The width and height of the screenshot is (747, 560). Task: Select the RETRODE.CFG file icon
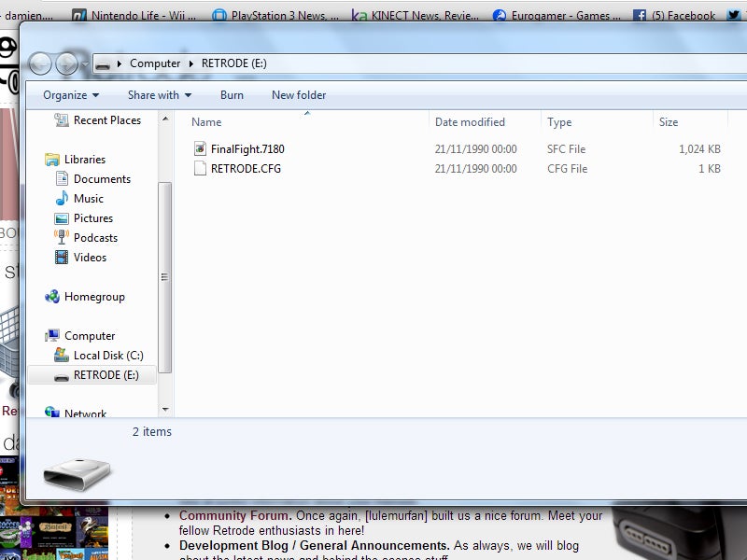[x=199, y=169]
